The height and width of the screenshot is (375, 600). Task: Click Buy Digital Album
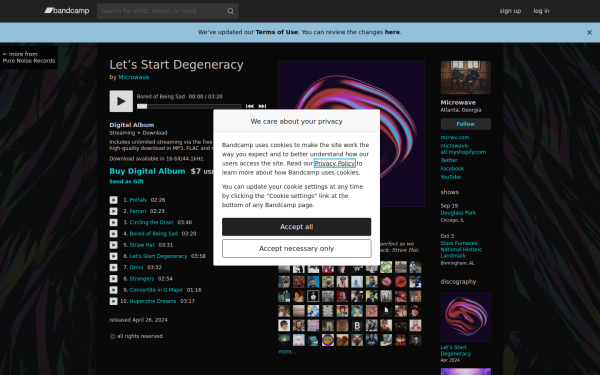[x=147, y=171]
